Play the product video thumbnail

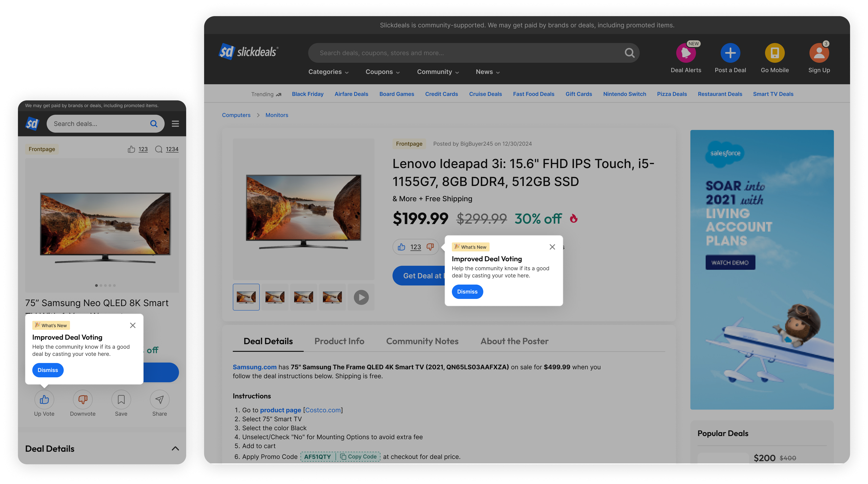click(361, 297)
